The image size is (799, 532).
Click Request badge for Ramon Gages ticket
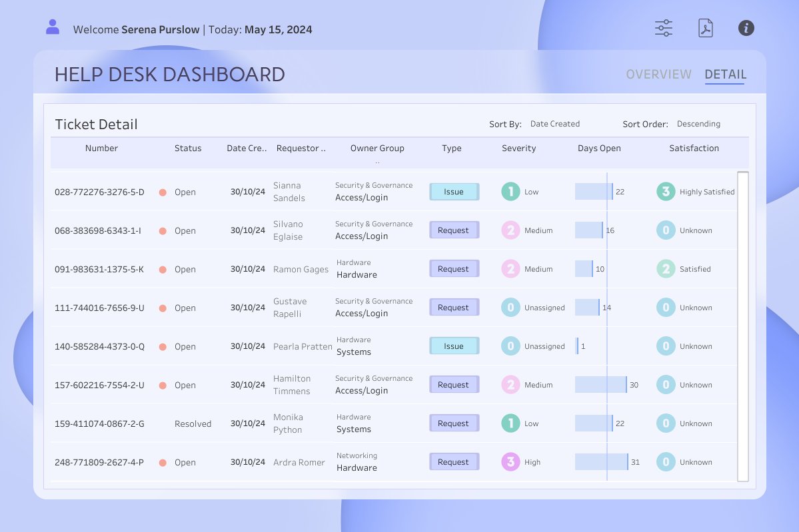pos(454,269)
